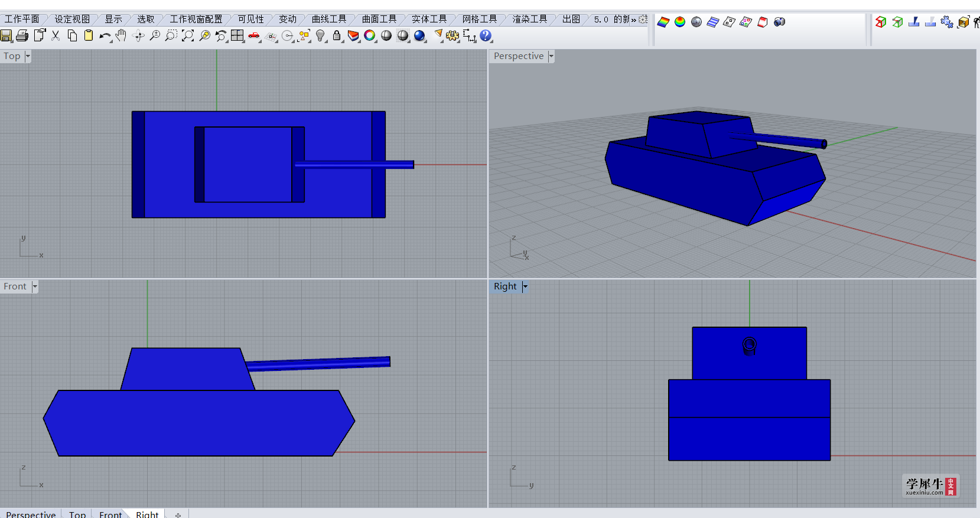The image size is (980, 518).
Task: Click the Cut scissors icon
Action: coord(56,36)
